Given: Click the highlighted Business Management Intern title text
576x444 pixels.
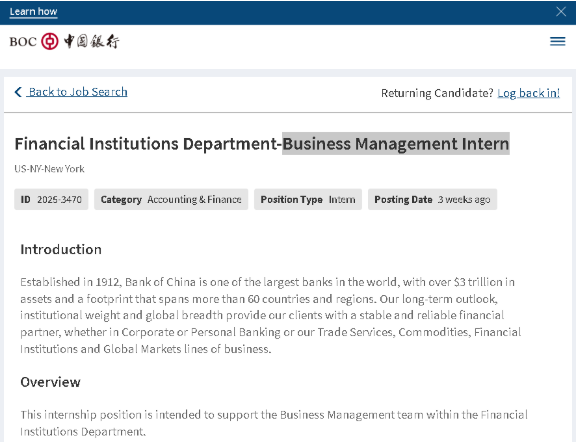Looking at the screenshot, I should click(396, 144).
